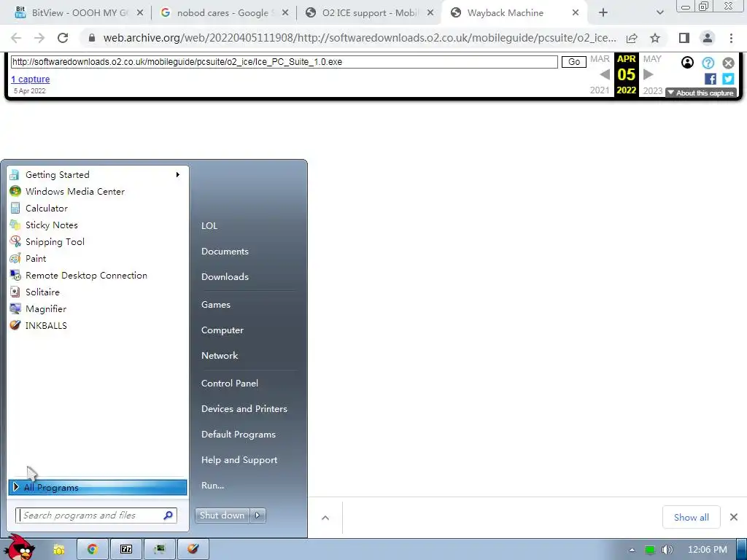Click the Wayback Machine URL input field
This screenshot has height=560, width=747.
coord(284,62)
